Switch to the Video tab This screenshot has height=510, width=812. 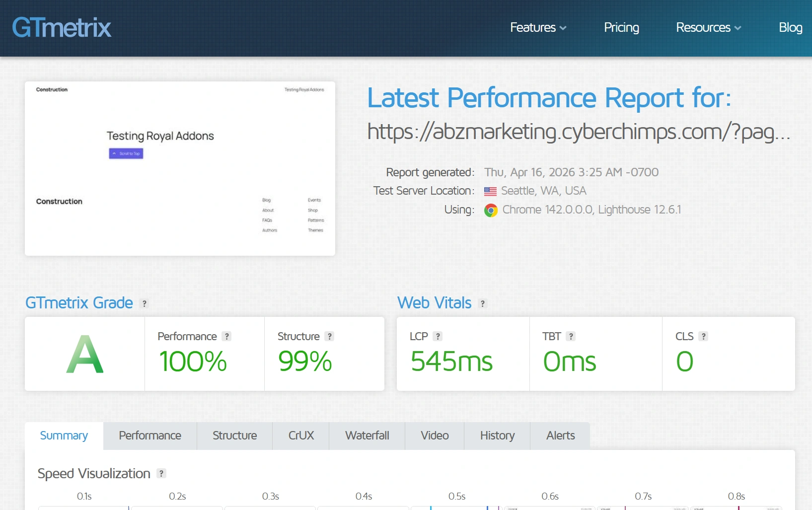pos(435,436)
